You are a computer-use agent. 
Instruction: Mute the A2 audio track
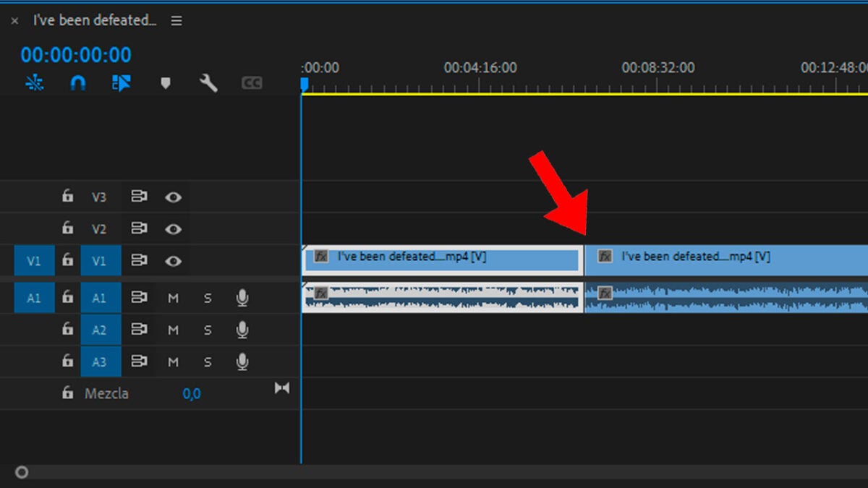[x=173, y=330]
